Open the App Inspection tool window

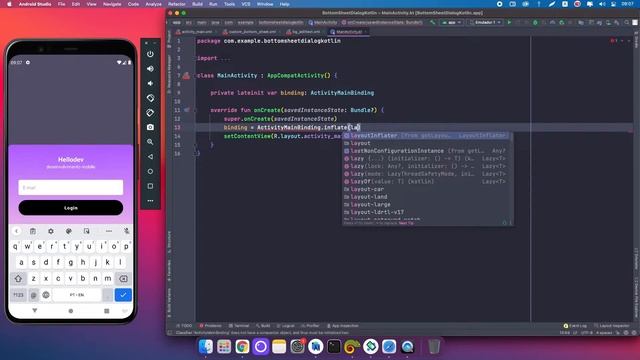coord(343,326)
